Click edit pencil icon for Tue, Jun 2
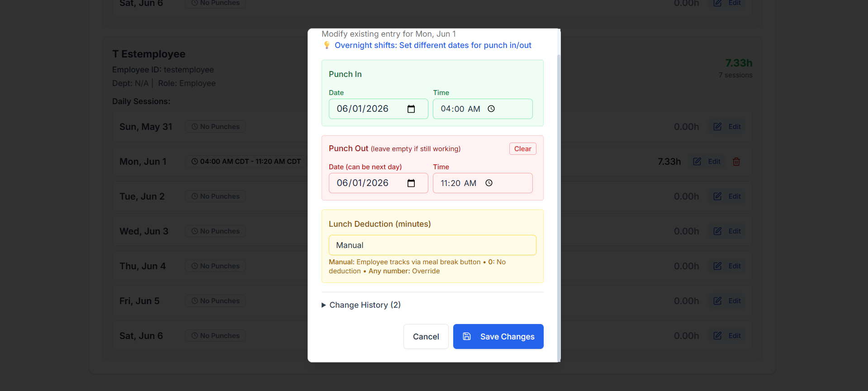Viewport: 868px width, 391px height. pos(717,196)
